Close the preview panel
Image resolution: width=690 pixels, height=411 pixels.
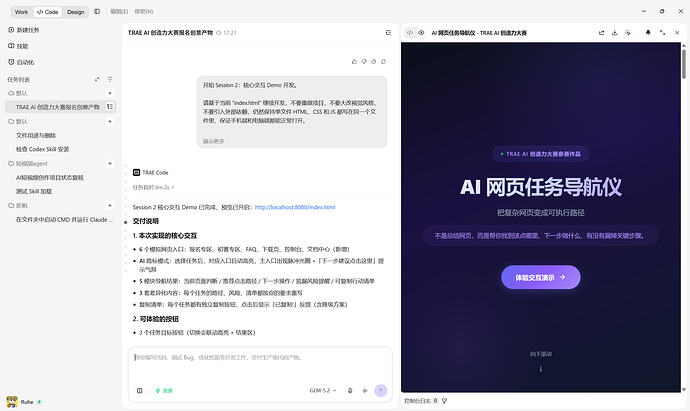(x=677, y=33)
